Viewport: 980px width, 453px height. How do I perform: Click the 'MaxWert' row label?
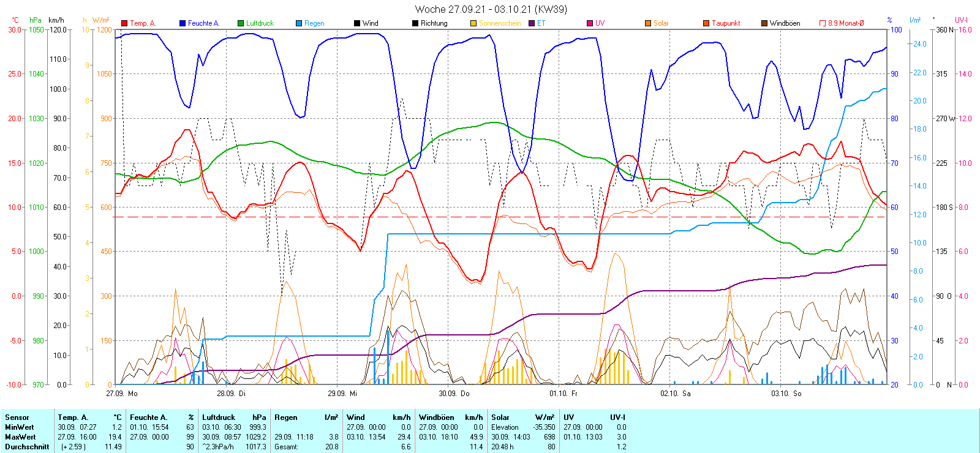(20, 437)
